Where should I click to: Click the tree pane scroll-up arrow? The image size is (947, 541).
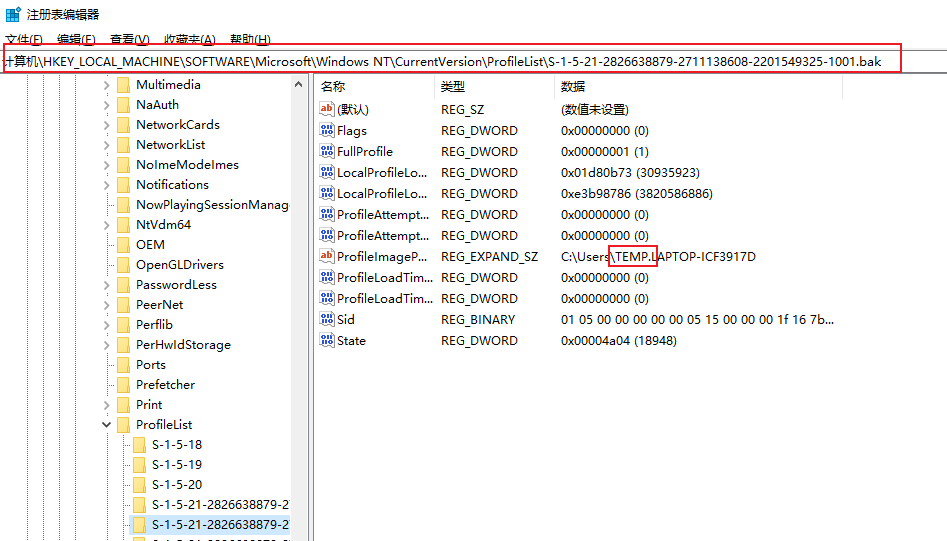click(298, 85)
